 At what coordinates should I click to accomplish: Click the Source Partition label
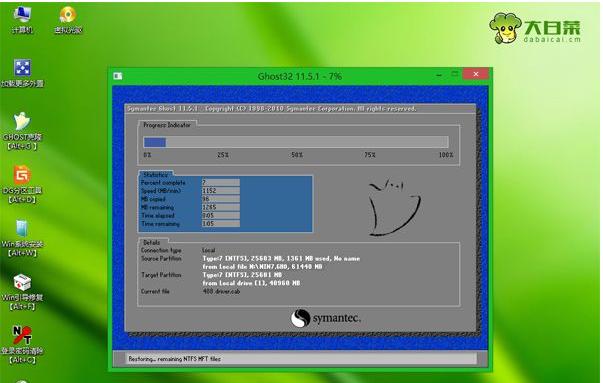[x=161, y=258]
